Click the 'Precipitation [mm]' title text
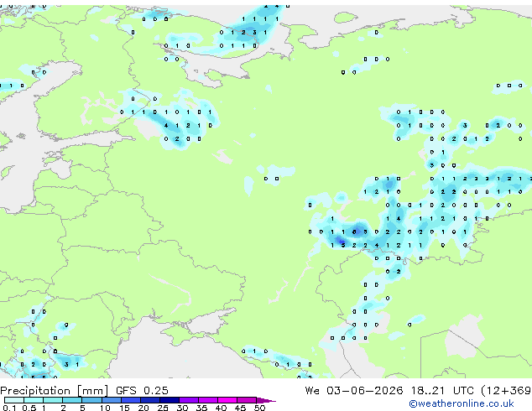 54,391
